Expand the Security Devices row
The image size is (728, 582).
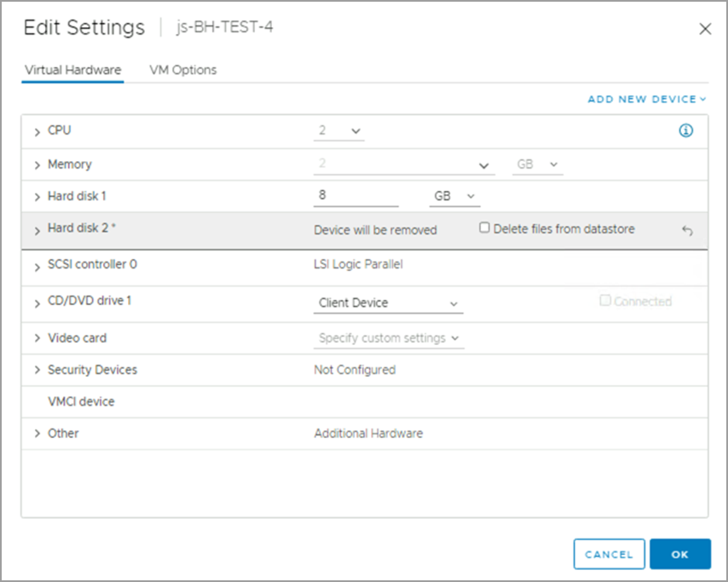point(38,371)
